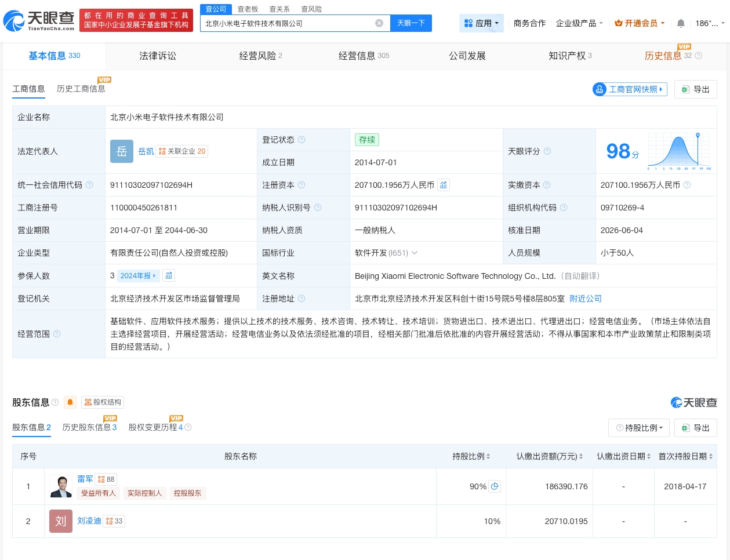The image size is (730, 560).
Task: Expand 2024年报 link
Action: pos(138,276)
